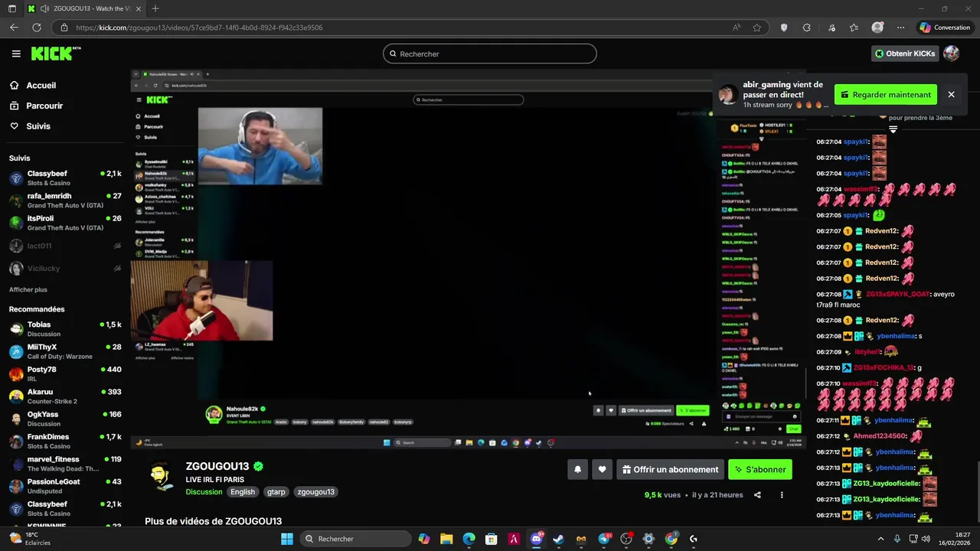980x551 pixels.
Task: Open Classybeef followed channel
Action: coord(64,178)
